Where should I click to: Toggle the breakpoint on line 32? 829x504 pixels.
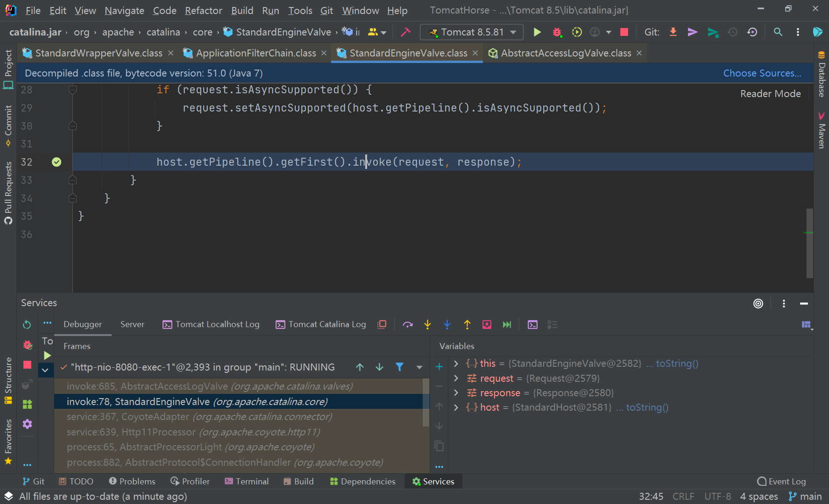[57, 162]
